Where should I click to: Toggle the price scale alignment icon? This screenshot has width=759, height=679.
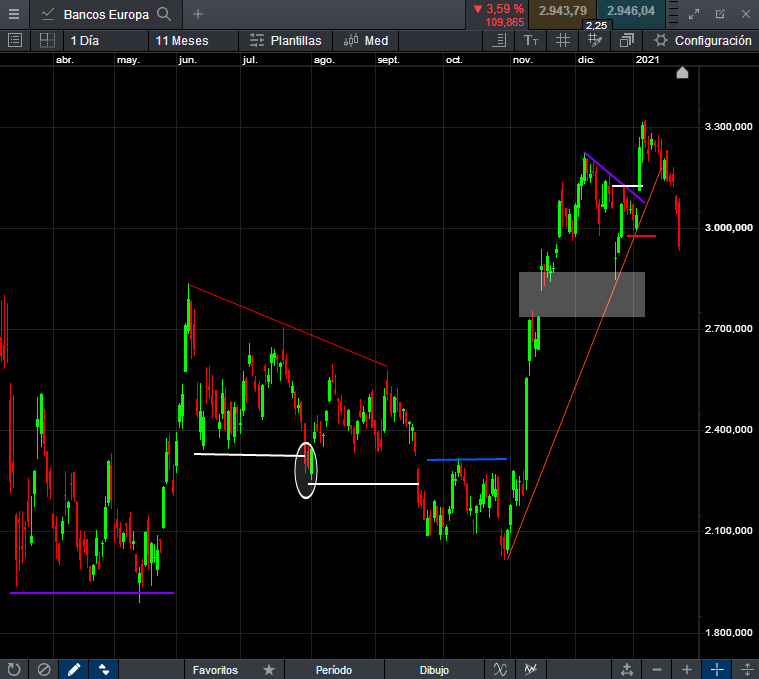click(x=499, y=40)
